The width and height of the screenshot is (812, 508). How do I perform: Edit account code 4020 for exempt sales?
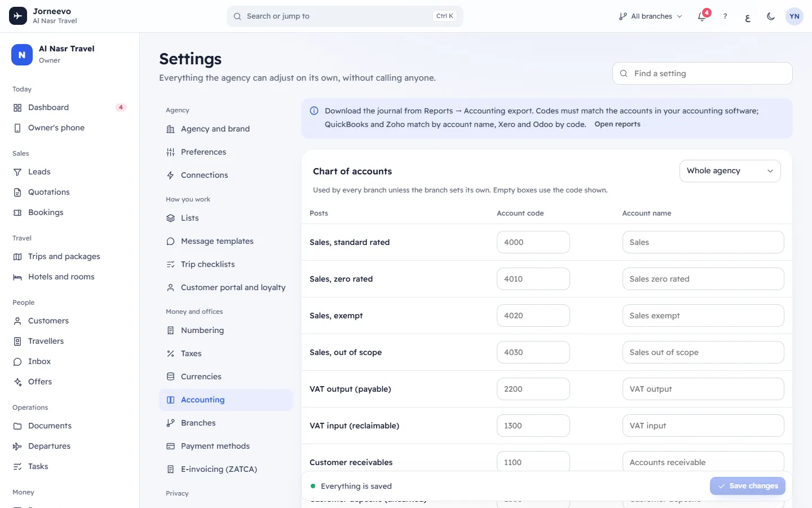533,316
